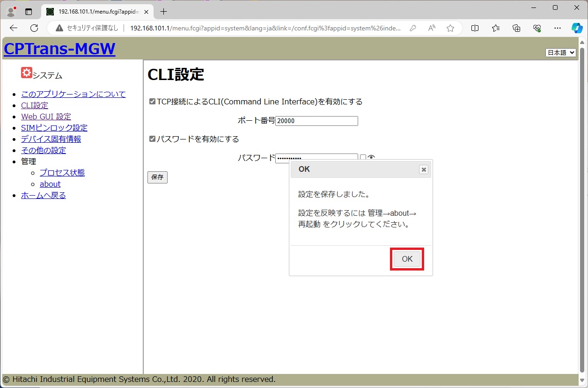Open the プロセス状態 link
Image resolution: width=588 pixels, height=388 pixels.
point(62,173)
